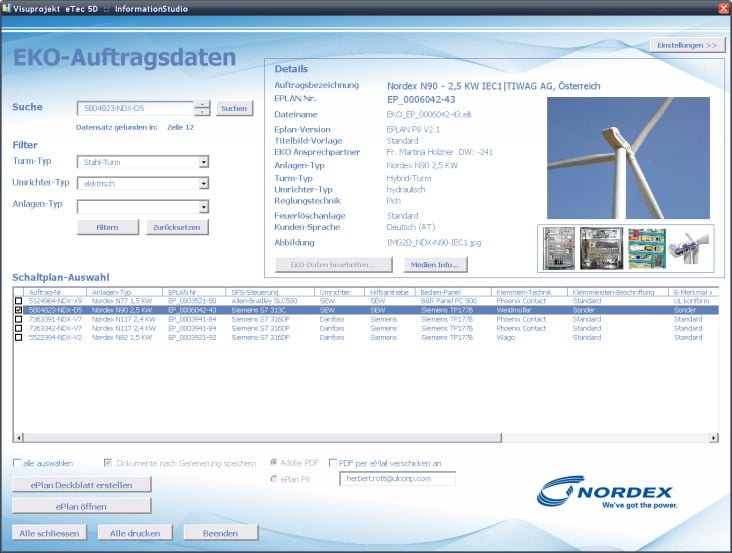Click the Nordex logo
Image resolution: width=732 pixels, height=553 pixels.
pyautogui.click(x=607, y=492)
